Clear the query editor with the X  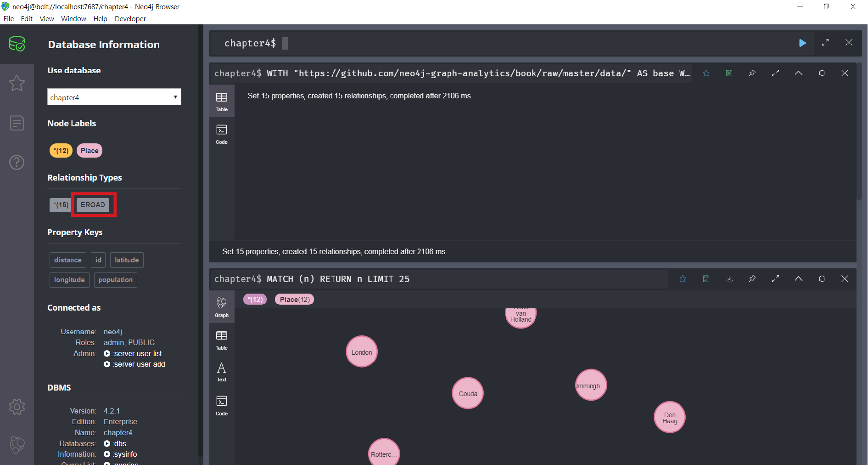click(x=849, y=42)
